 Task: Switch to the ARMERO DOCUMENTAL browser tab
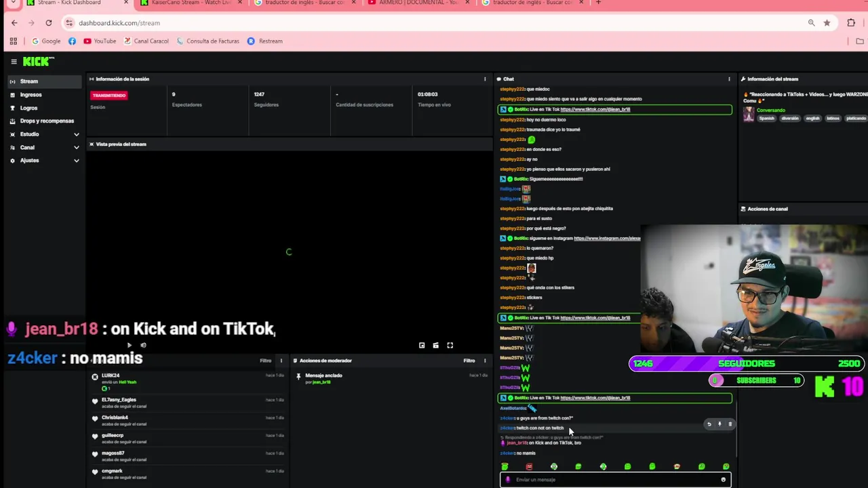[417, 3]
